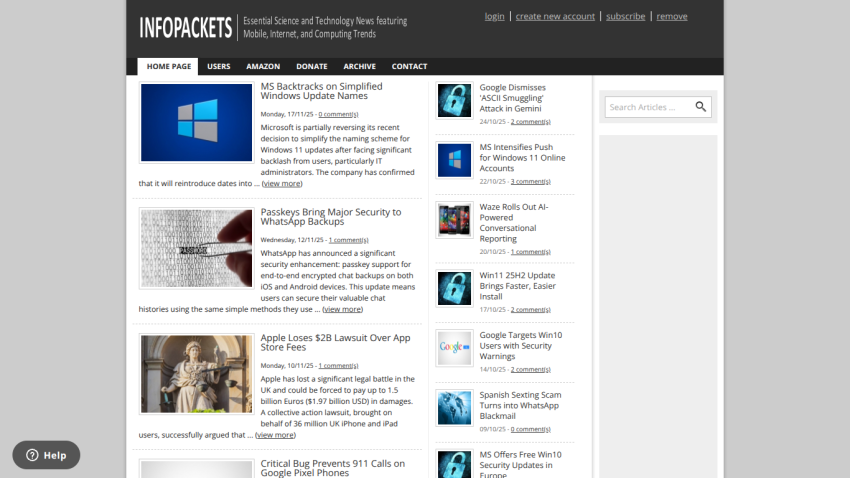Open Critical Bug Prevents 911 Calls headline

(332, 468)
